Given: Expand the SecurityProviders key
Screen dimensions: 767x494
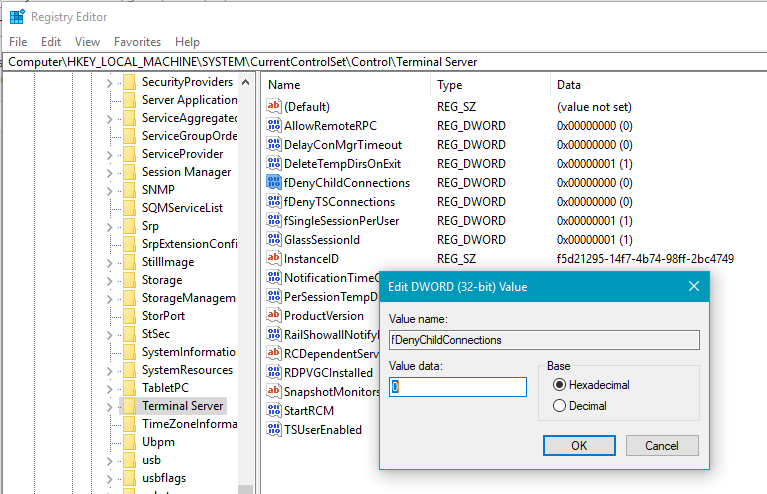Looking at the screenshot, I should [x=110, y=82].
